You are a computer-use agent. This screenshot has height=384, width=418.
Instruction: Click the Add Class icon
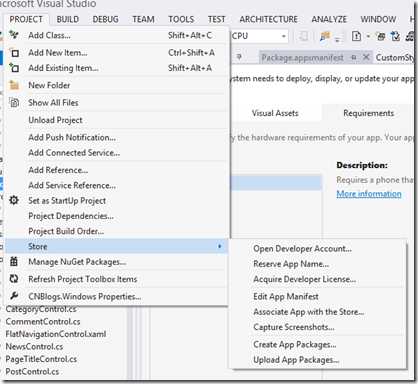[x=14, y=35]
